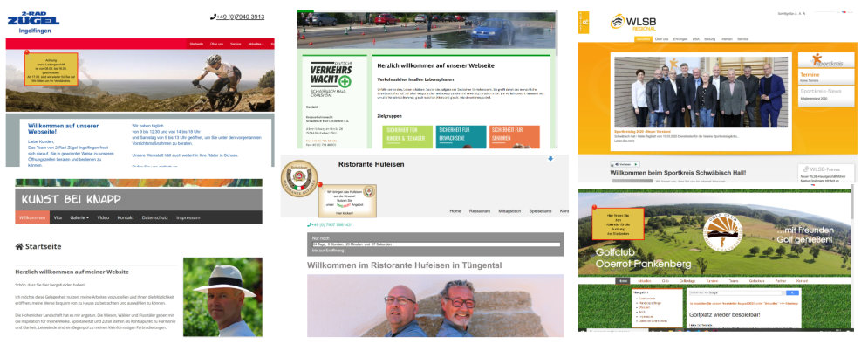Open Restaurant in the Hufeisen menu
868x344 pixels.
click(x=480, y=211)
